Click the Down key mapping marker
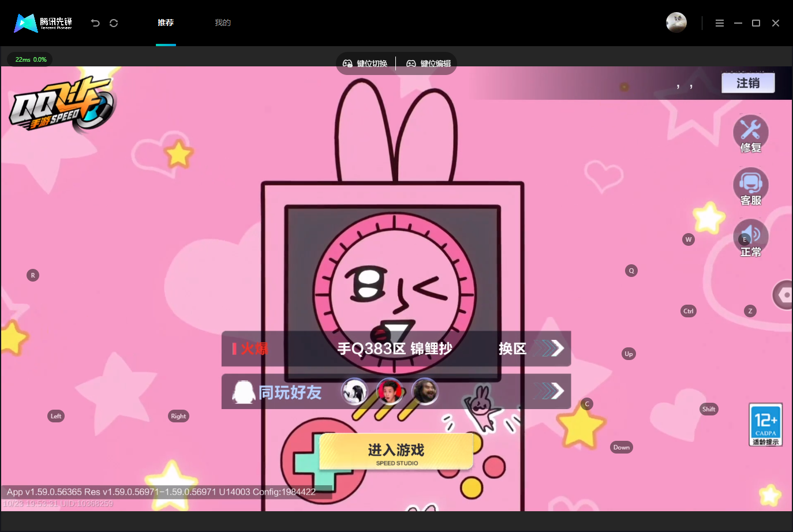Screen dimensions: 793x532 pos(622,447)
